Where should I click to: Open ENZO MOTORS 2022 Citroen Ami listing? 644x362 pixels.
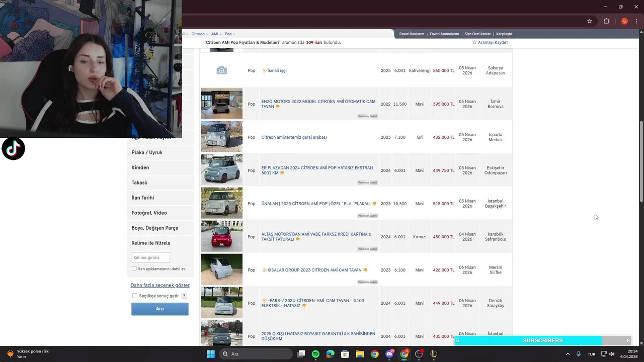tap(318, 104)
